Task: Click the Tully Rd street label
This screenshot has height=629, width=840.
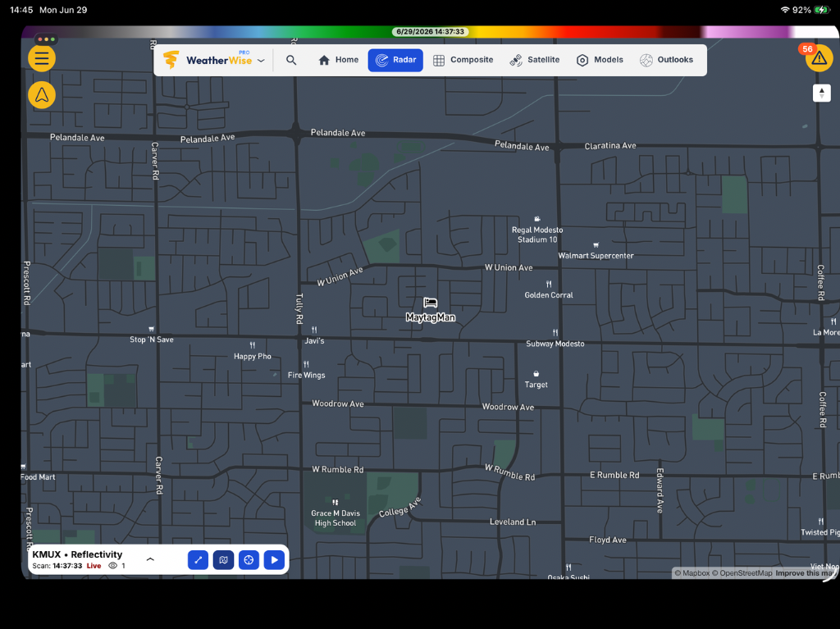Action: tap(299, 308)
